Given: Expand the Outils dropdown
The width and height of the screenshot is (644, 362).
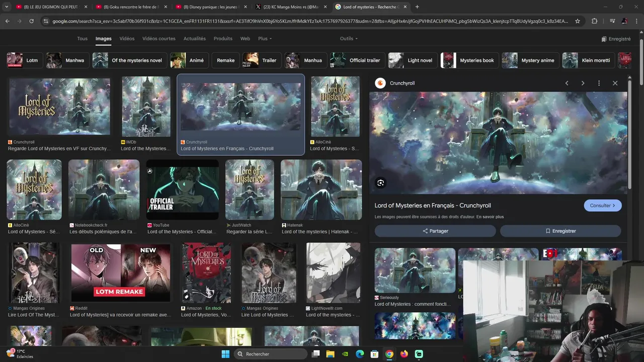Looking at the screenshot, I should 349,39.
